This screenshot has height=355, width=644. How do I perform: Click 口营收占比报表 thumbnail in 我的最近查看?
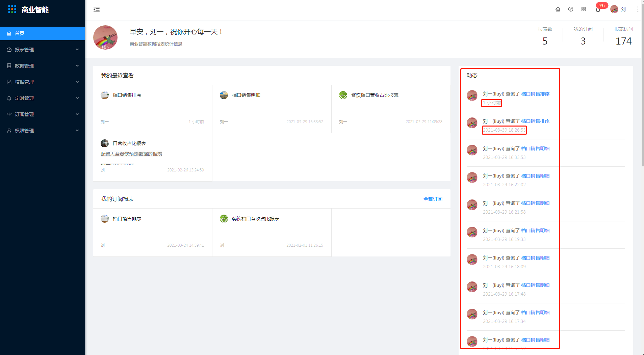point(105,143)
